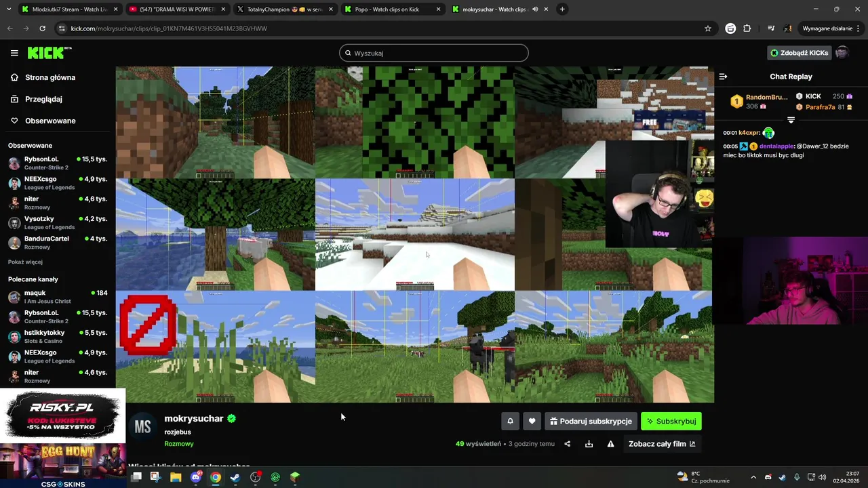Open the weather widget showing 8°C
The height and width of the screenshot is (488, 868).
point(703,477)
